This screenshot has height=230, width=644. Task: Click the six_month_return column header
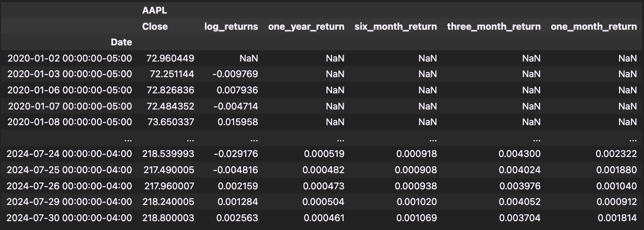pyautogui.click(x=395, y=26)
